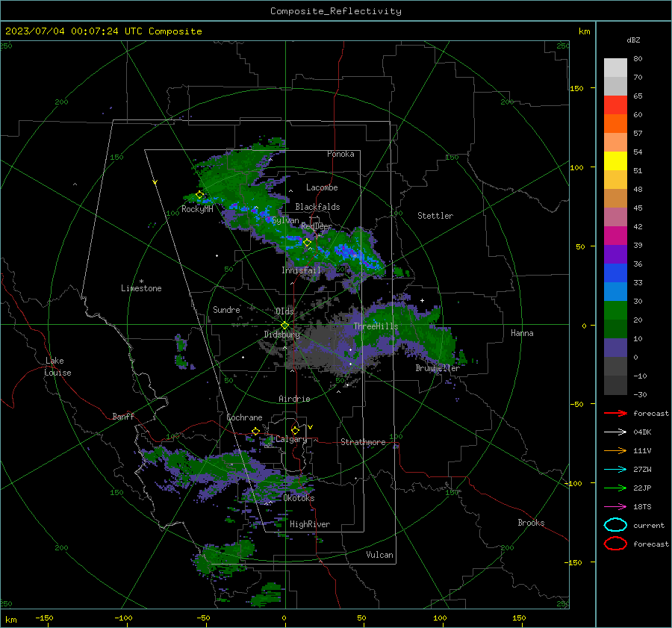This screenshot has height=628, width=672.
Task: Click the Okotoks town label
Action: [x=299, y=498]
